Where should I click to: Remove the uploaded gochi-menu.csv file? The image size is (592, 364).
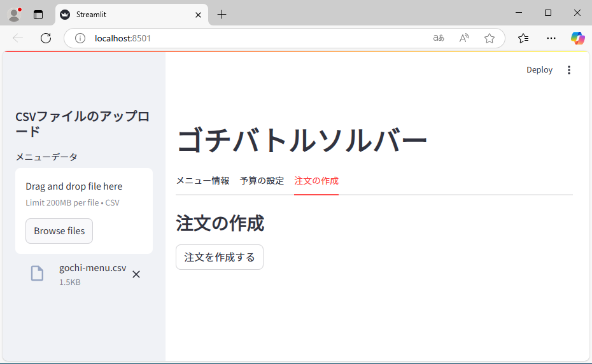point(136,274)
